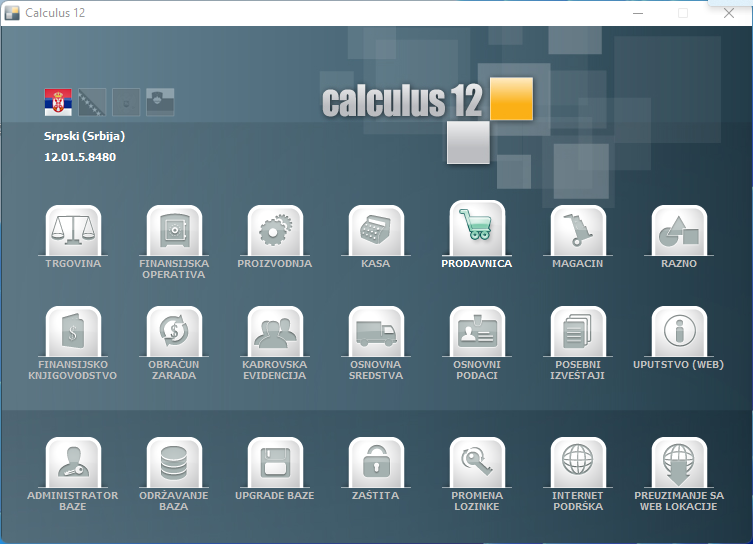The image size is (753, 544).
Task: Open Kadrovska Evidencija people icon
Action: pos(275,331)
